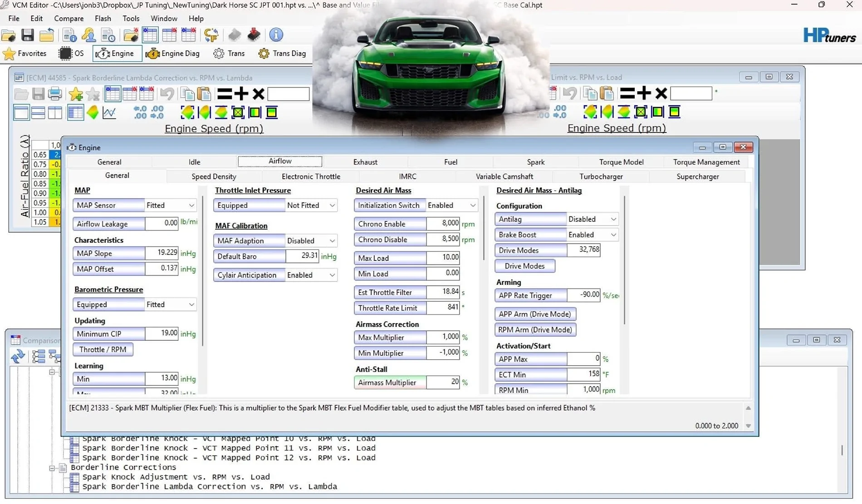
Task: Click the APP Rate Trigger value field
Action: click(x=584, y=295)
